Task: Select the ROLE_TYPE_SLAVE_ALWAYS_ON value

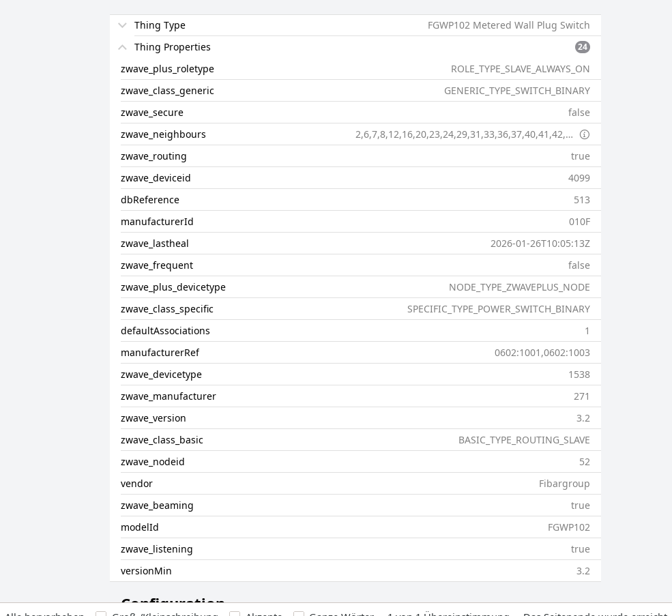Action: (520, 69)
